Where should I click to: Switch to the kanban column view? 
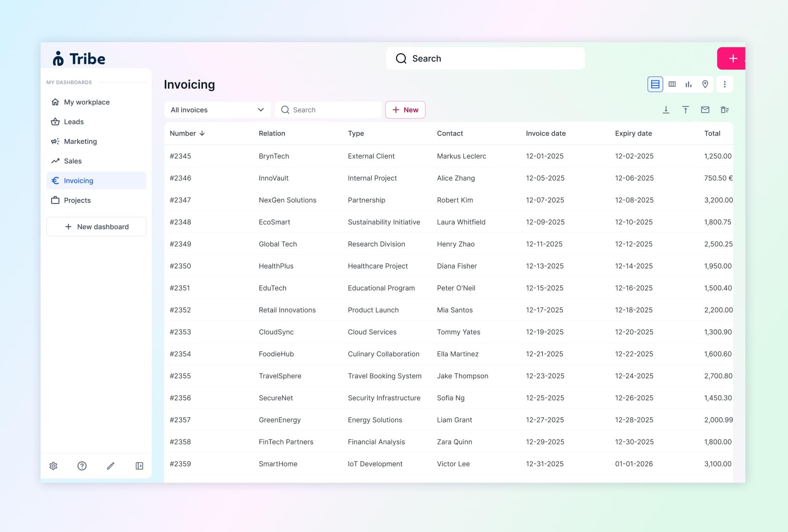[x=672, y=84]
